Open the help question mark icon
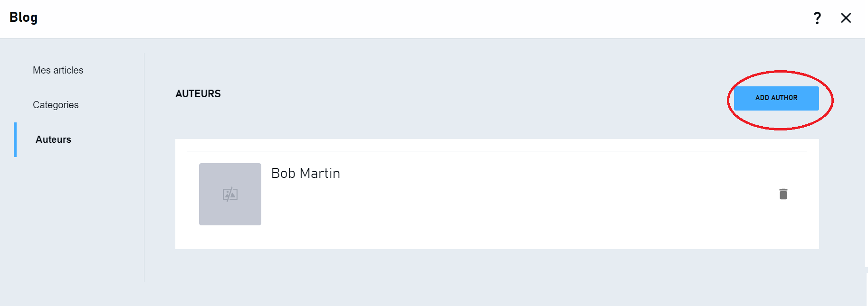Screen dimensions: 868x306 (817, 18)
